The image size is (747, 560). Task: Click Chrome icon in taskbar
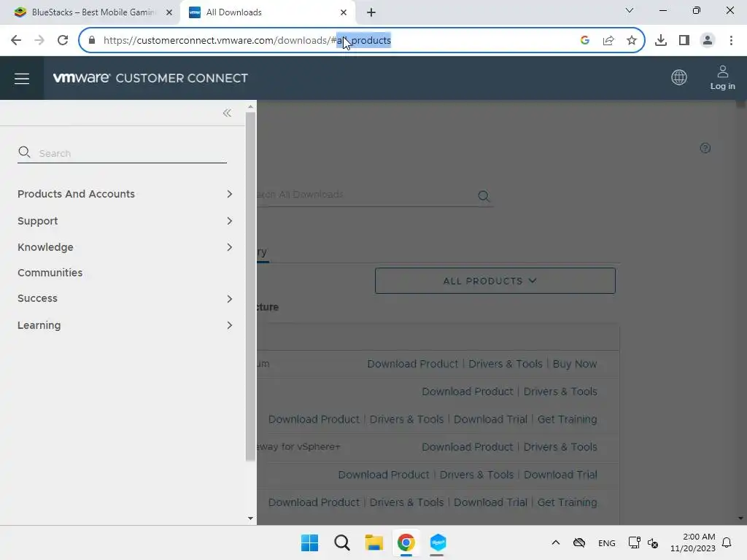pyautogui.click(x=406, y=542)
